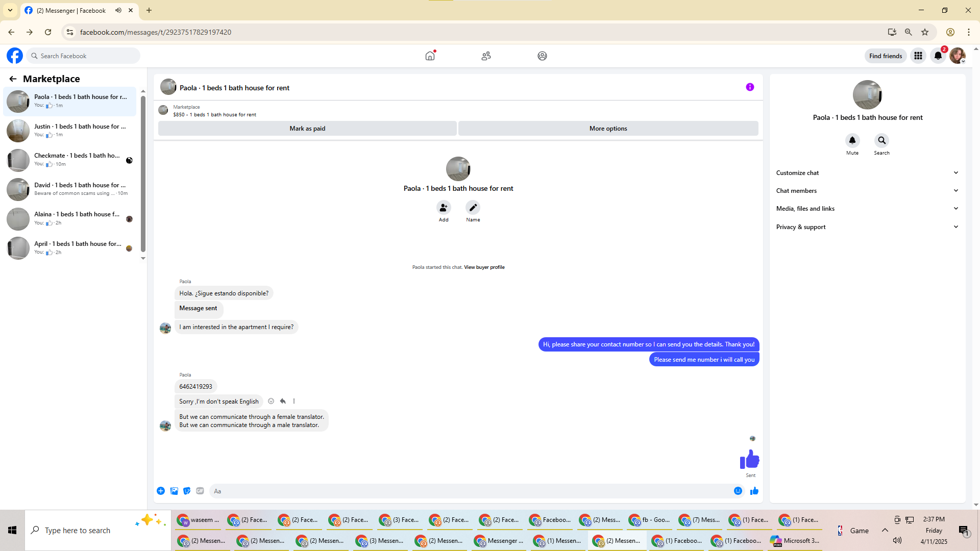Open the browser zoom indicator

[909, 32]
